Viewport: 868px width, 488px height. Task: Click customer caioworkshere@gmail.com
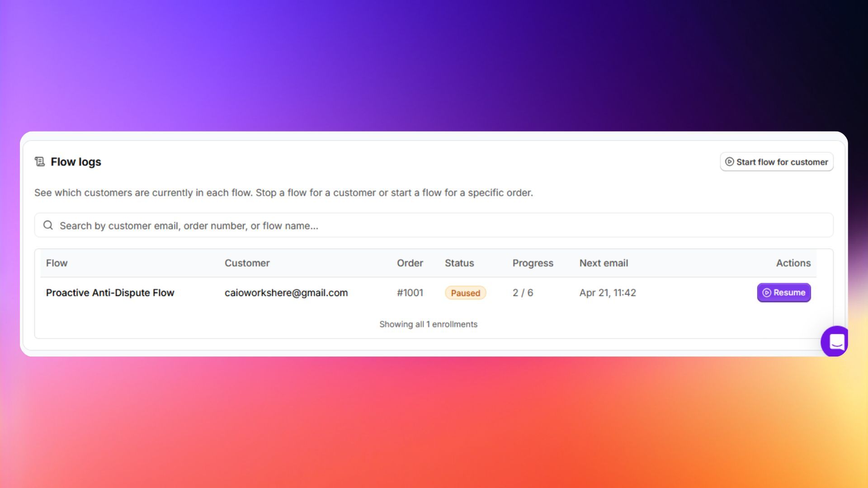point(286,293)
